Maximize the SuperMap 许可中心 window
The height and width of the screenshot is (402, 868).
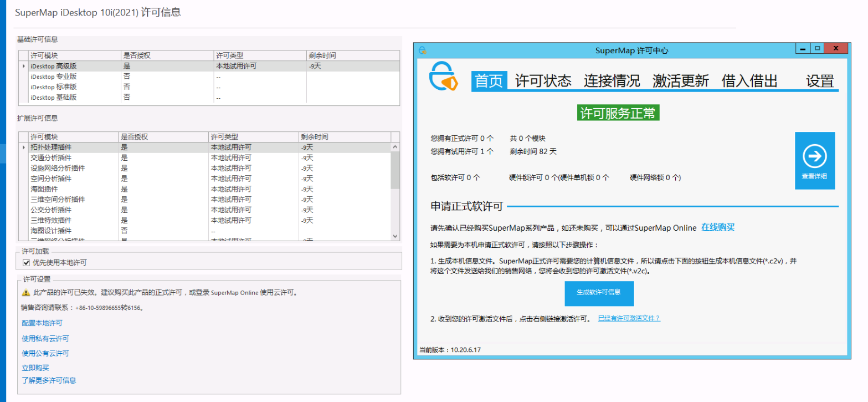tap(817, 49)
